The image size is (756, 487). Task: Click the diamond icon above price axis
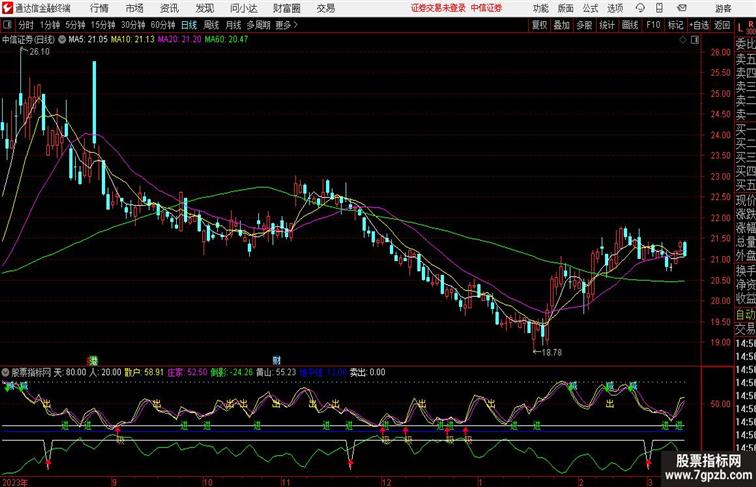pos(683,40)
